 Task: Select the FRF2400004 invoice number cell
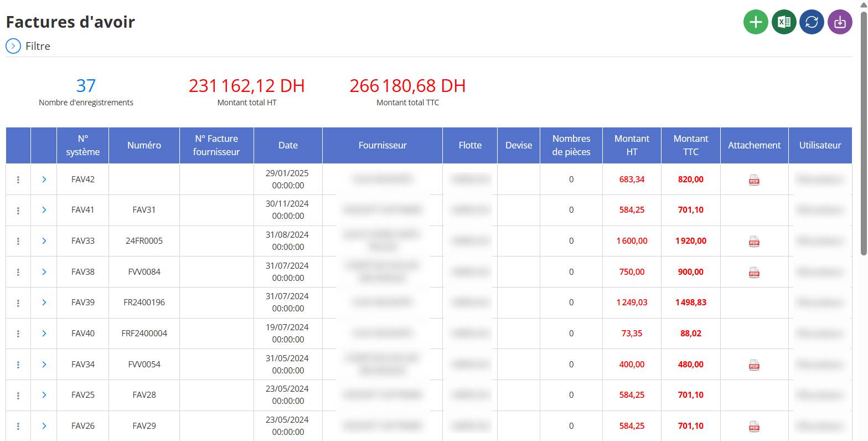click(144, 334)
